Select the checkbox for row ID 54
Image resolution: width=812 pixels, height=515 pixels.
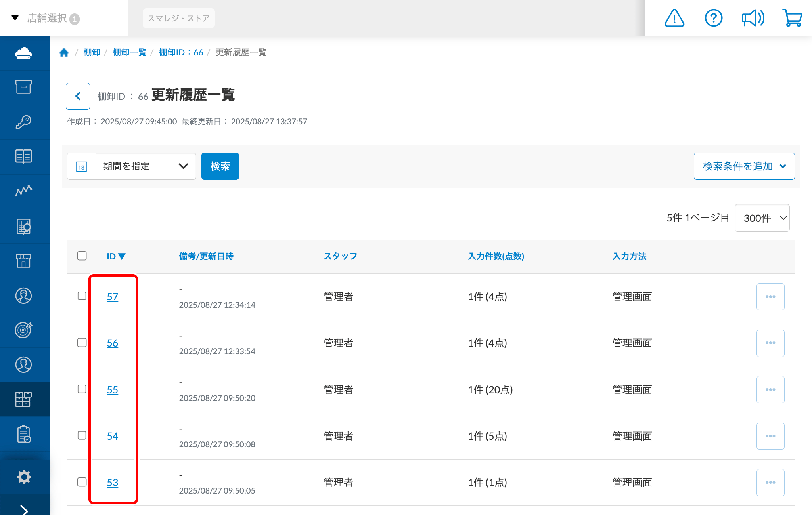[82, 435]
